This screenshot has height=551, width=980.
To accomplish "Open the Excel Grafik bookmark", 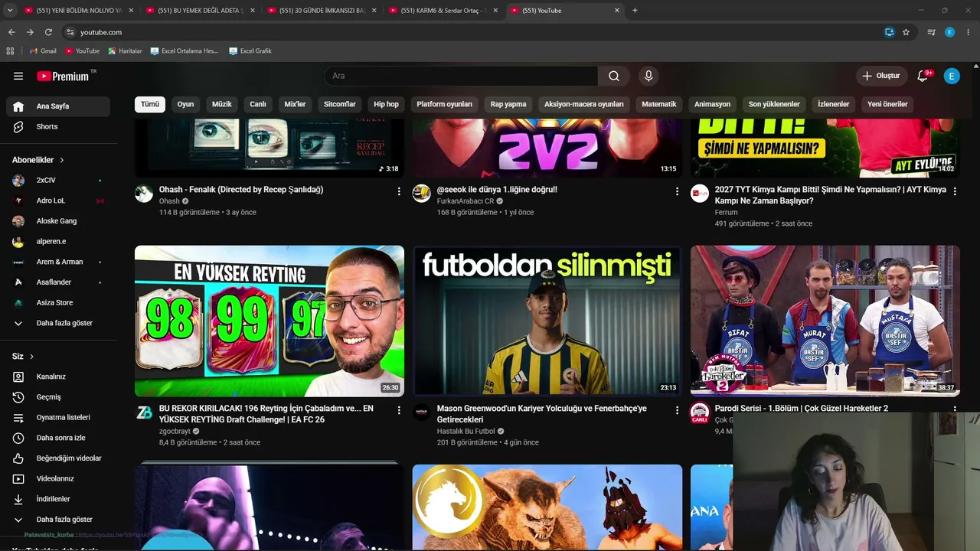I will 250,51.
